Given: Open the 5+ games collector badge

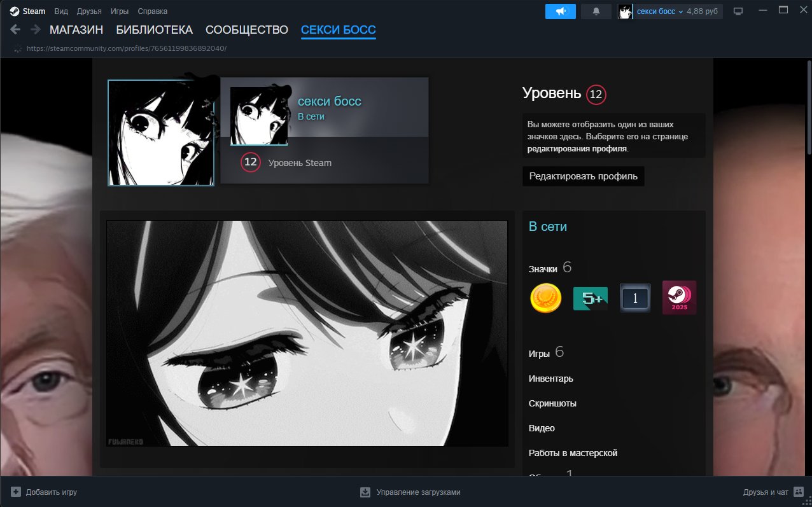Looking at the screenshot, I should pyautogui.click(x=591, y=298).
